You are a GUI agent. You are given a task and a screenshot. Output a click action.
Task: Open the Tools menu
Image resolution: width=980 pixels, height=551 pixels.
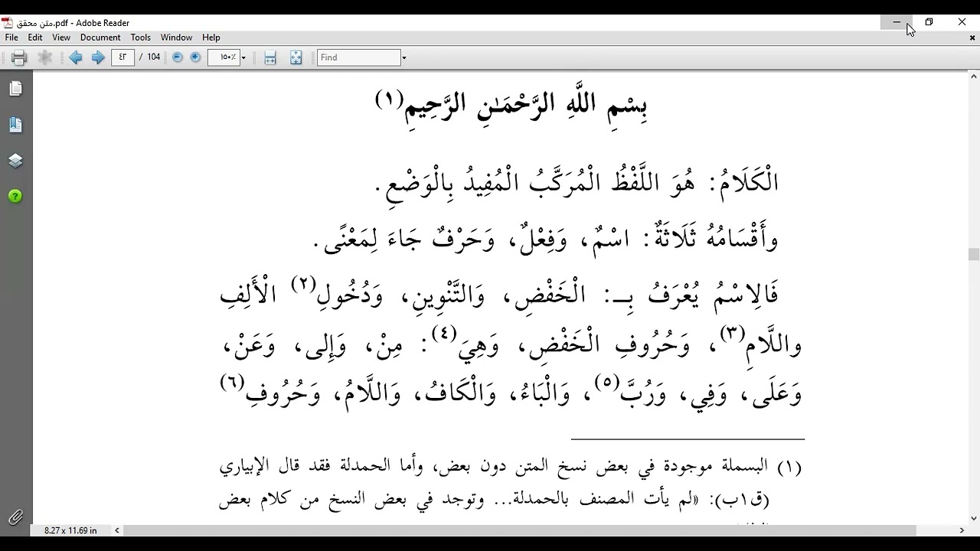click(x=140, y=37)
